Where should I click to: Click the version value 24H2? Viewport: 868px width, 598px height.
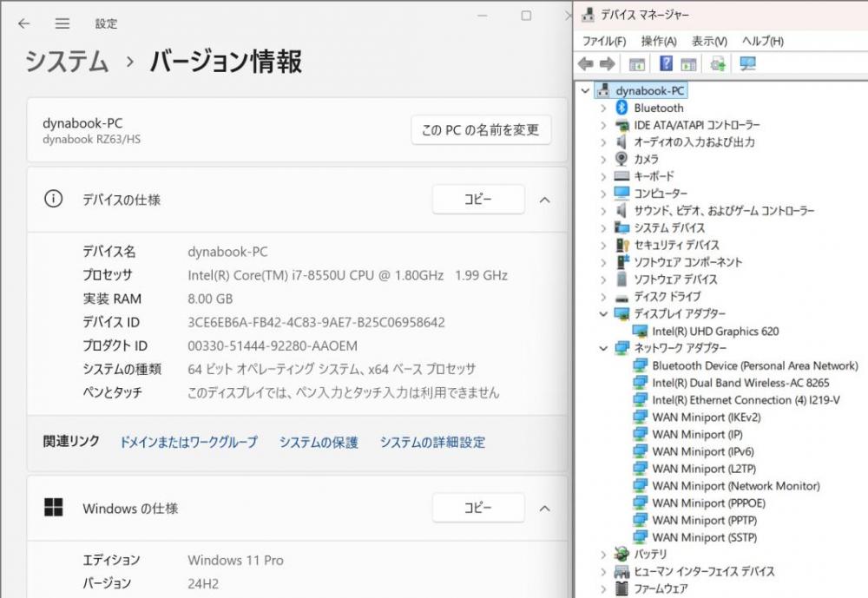[203, 583]
